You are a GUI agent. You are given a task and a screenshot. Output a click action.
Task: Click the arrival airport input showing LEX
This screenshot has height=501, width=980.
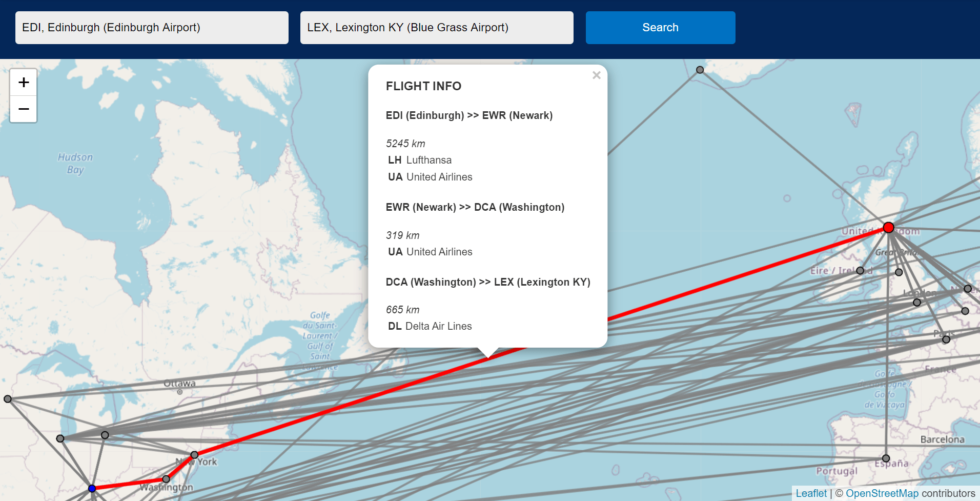(x=437, y=27)
